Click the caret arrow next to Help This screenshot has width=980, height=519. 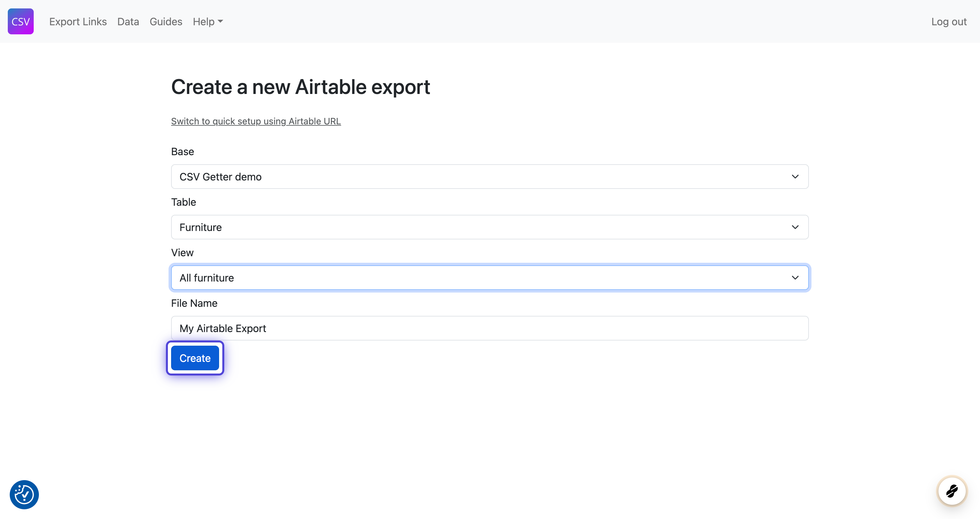221,22
